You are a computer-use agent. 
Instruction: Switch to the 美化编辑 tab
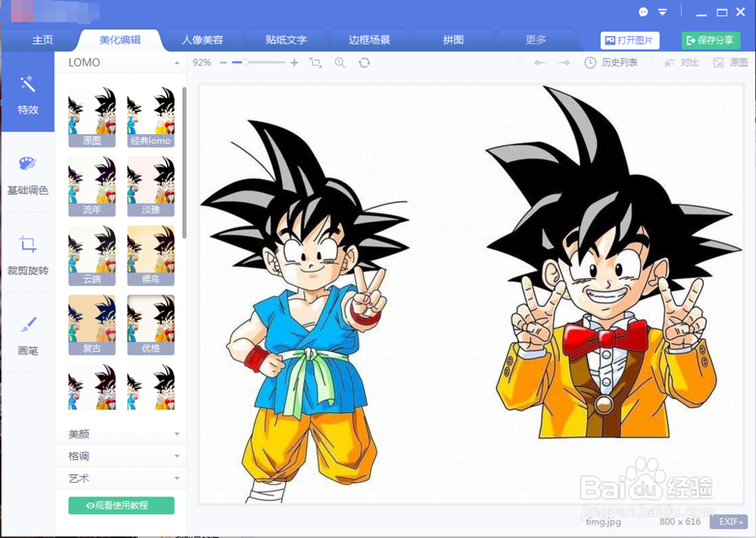point(120,40)
